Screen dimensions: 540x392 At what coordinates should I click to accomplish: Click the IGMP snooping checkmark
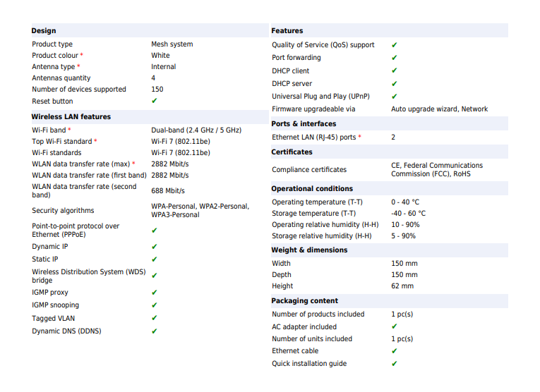(155, 305)
